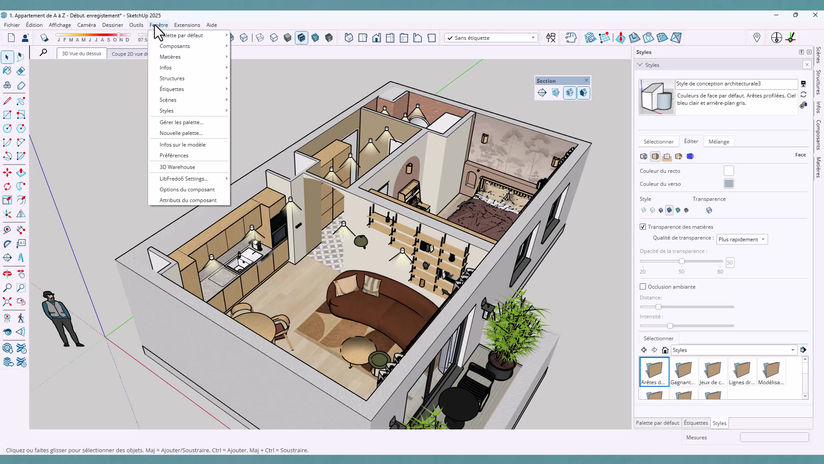Click the Section Plane icon in Section toolbar
Image resolution: width=824 pixels, height=464 pixels.
[542, 93]
